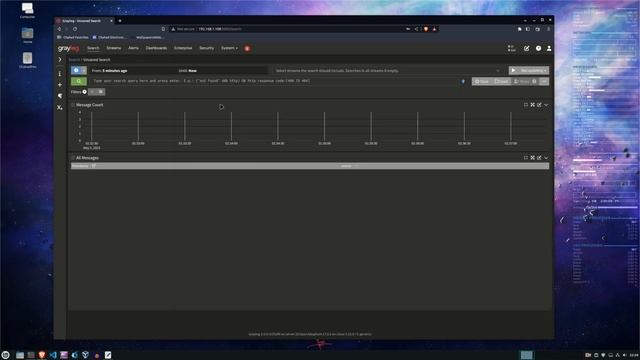Viewport: 640px width, 360px height.
Task: Open the sidebar fields icon
Action: point(60,107)
